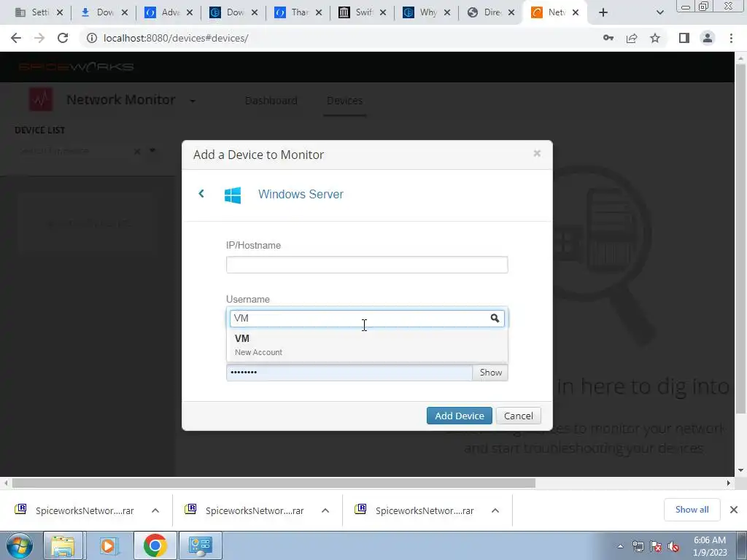Close the downloads bar
747x560 pixels.
pos(734,510)
